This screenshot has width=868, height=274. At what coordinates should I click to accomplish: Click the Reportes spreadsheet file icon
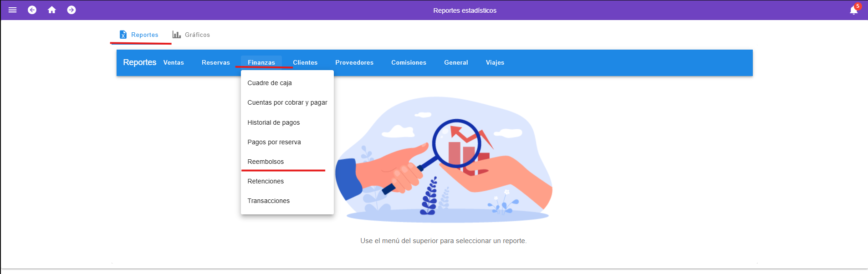[123, 35]
